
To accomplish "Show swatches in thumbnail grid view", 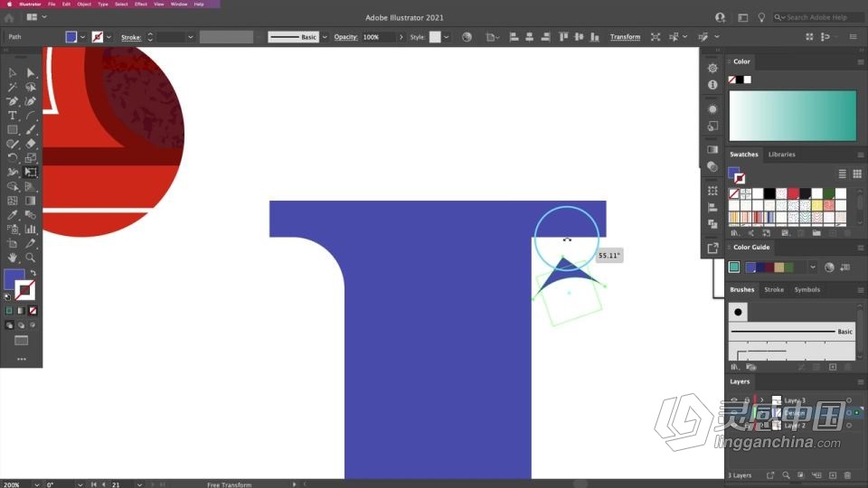I will coord(857,174).
